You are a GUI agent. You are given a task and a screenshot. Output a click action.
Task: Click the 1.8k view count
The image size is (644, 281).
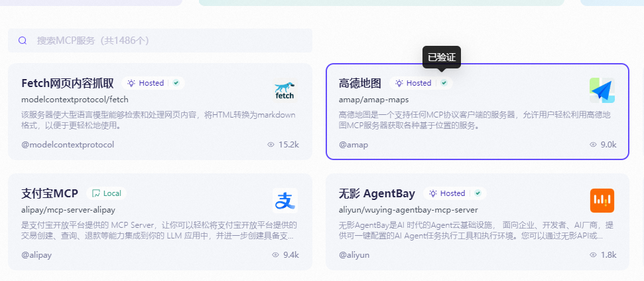coord(609,255)
